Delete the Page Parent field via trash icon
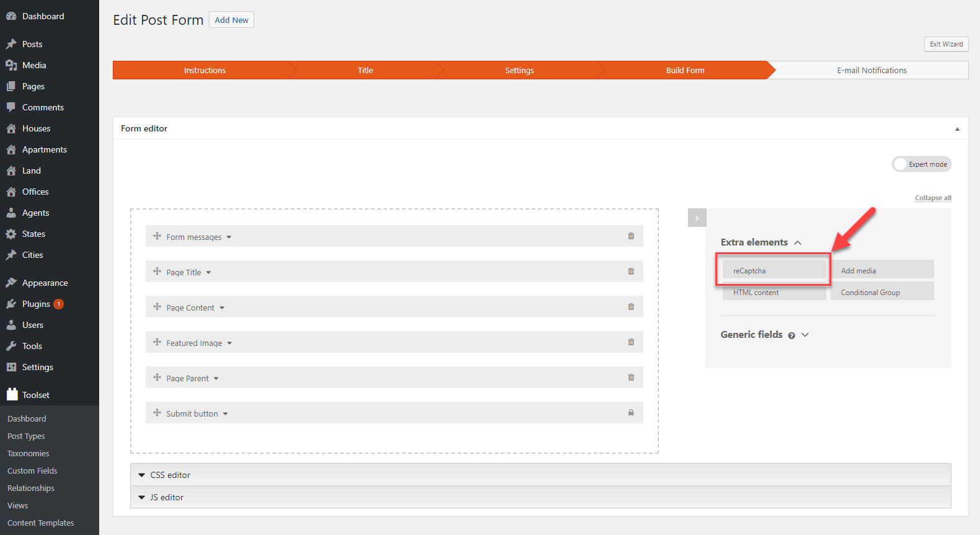This screenshot has width=980, height=535. point(631,378)
